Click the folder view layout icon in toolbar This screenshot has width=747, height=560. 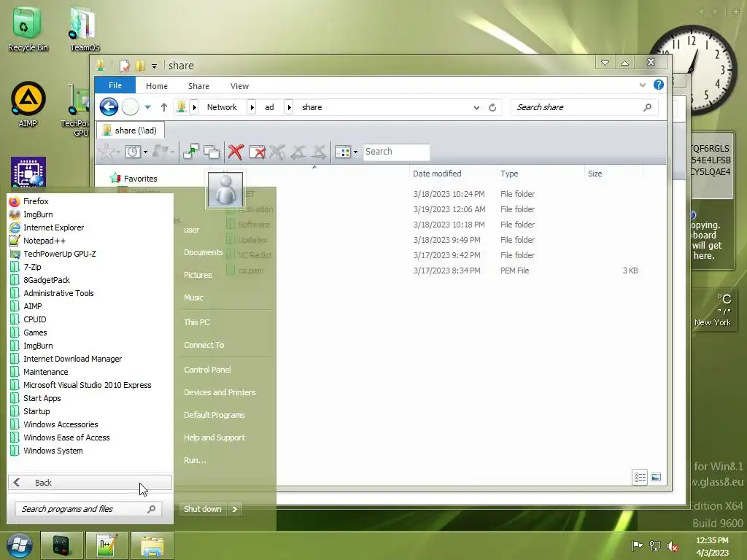343,152
